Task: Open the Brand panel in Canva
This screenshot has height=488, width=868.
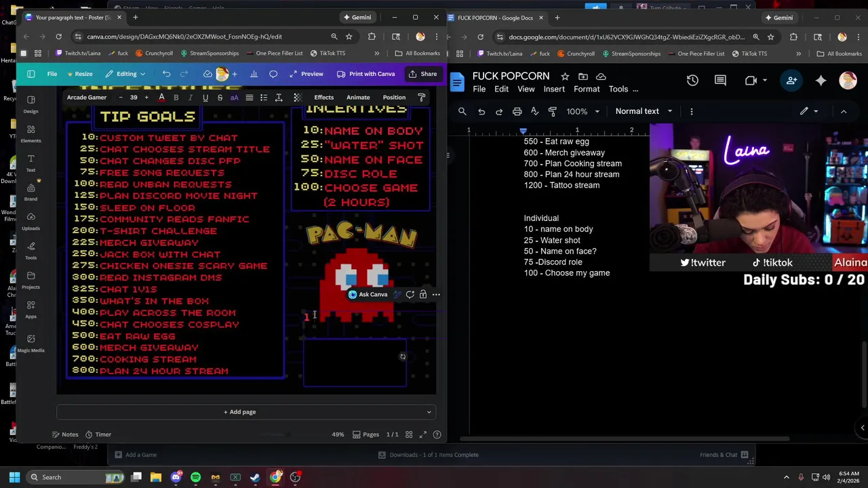Action: pos(31,192)
